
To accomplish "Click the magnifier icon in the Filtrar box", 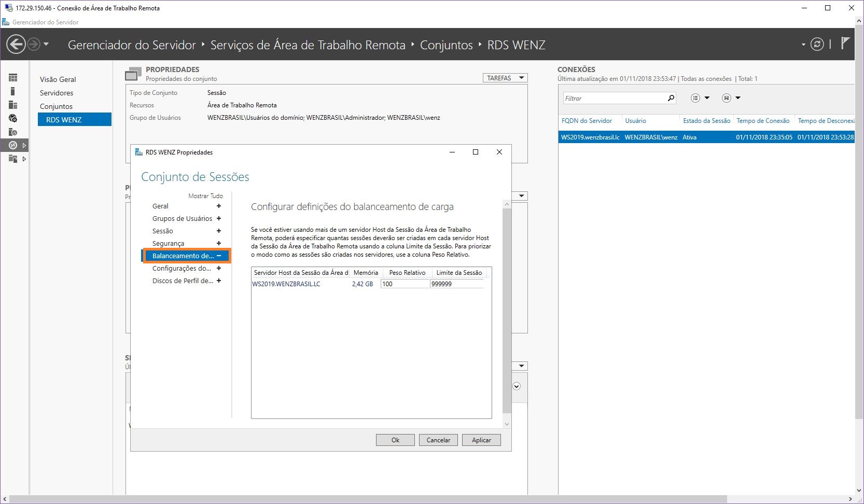I will [671, 98].
